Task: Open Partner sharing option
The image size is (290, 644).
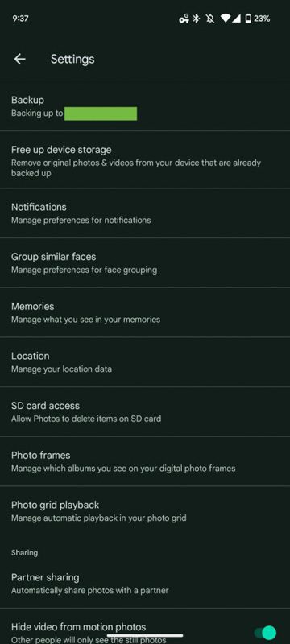Action: [x=145, y=584]
